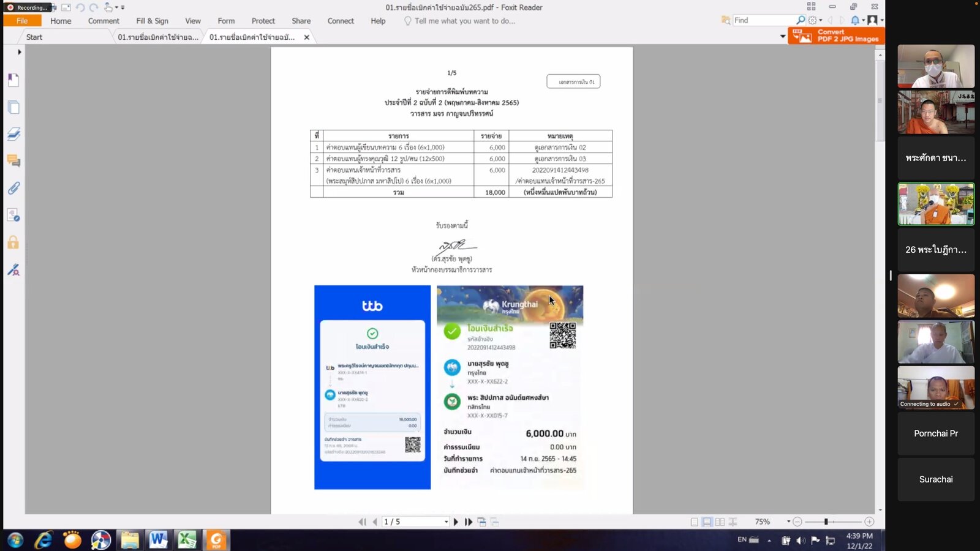Open the Pages (bookmark) panel in the sidebar
This screenshot has width=980, height=551.
(13, 80)
